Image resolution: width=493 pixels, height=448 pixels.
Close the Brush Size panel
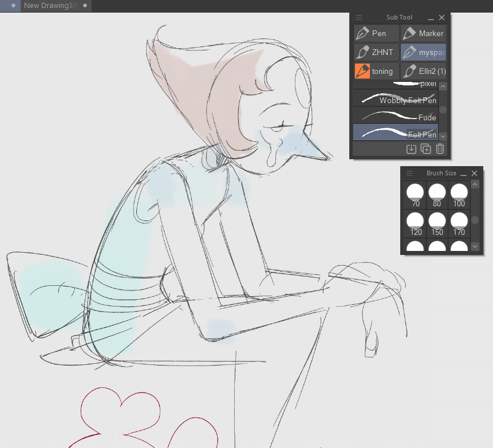[x=475, y=173]
